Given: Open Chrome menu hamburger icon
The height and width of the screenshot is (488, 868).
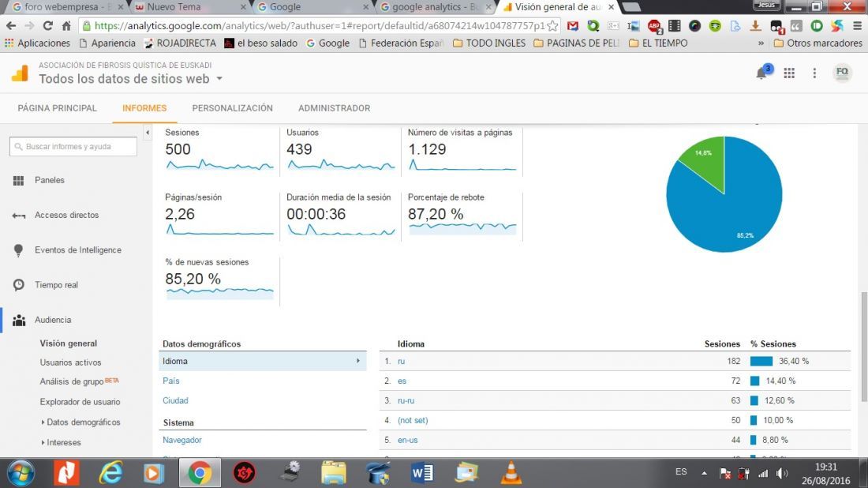Looking at the screenshot, I should click(857, 25).
